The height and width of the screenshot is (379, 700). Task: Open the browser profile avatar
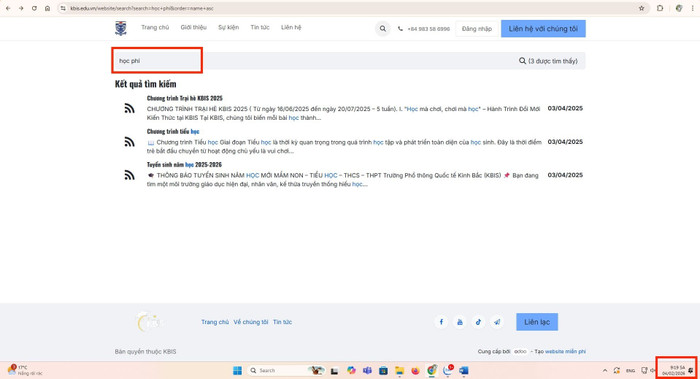[679, 8]
